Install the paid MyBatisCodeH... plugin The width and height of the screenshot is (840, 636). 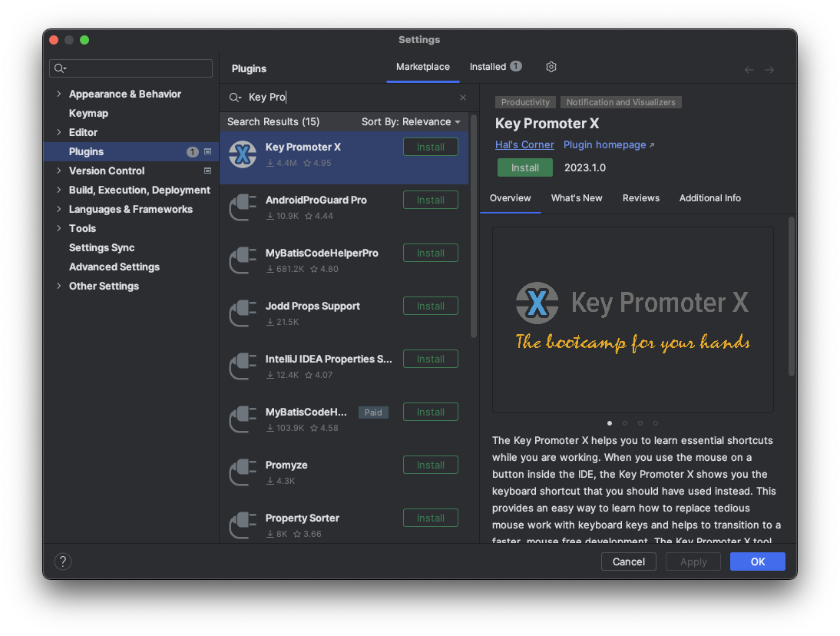tap(430, 412)
